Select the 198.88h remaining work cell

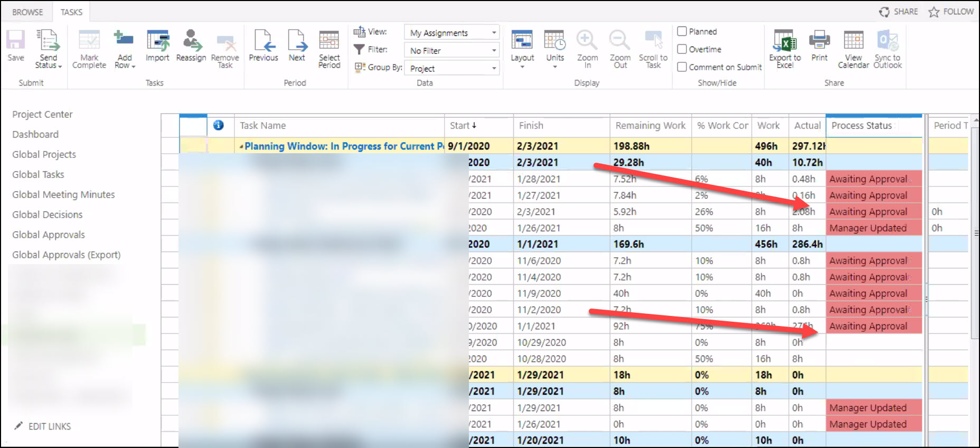click(651, 146)
